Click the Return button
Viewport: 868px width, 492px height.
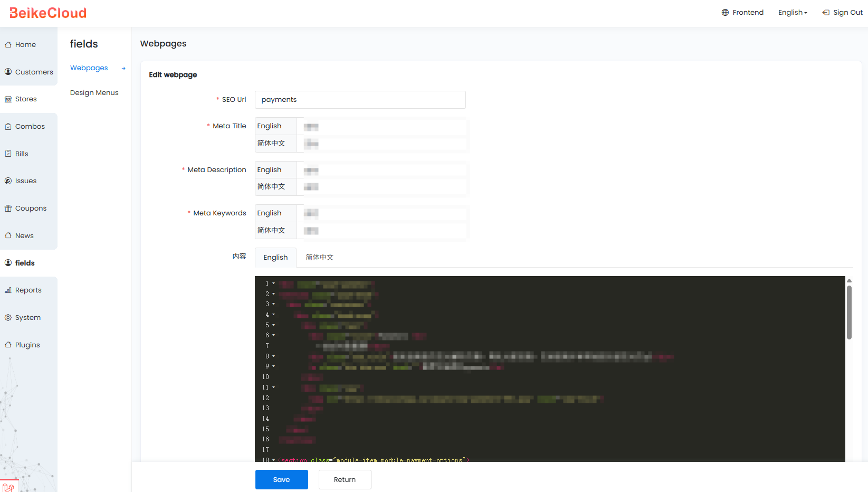coord(345,480)
